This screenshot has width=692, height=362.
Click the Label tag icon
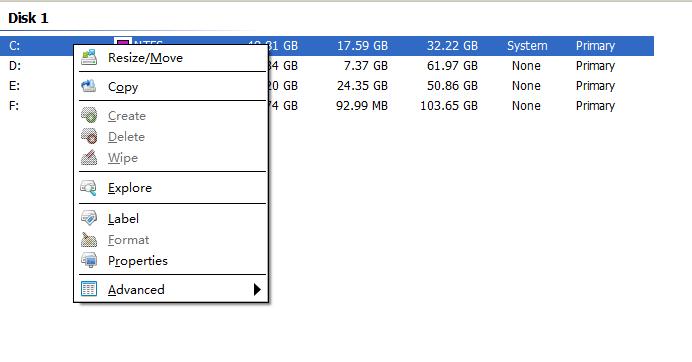[x=89, y=218]
